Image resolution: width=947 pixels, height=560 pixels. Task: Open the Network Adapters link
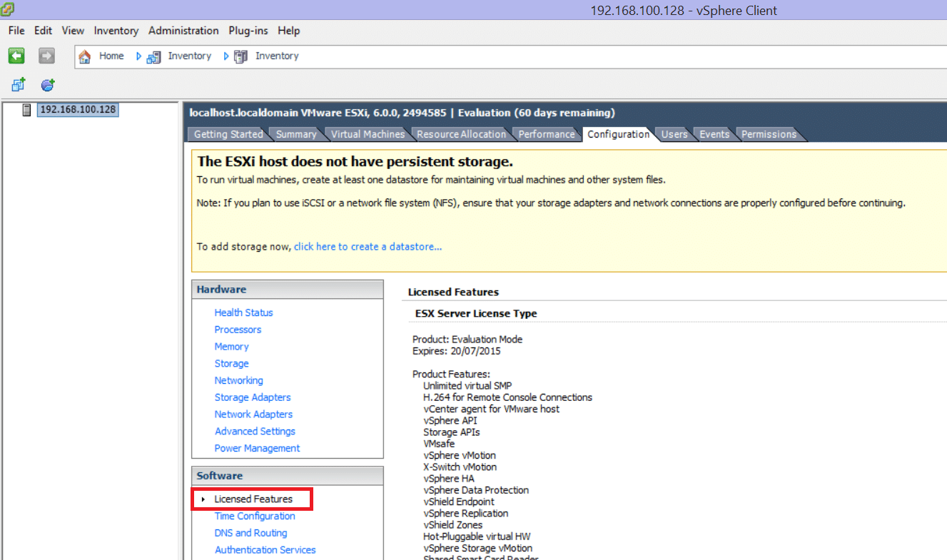pos(253,414)
